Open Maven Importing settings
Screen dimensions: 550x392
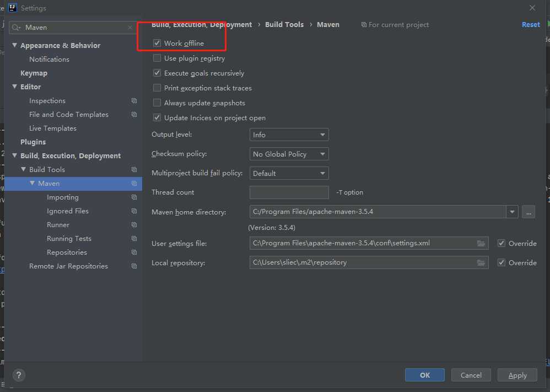point(62,197)
